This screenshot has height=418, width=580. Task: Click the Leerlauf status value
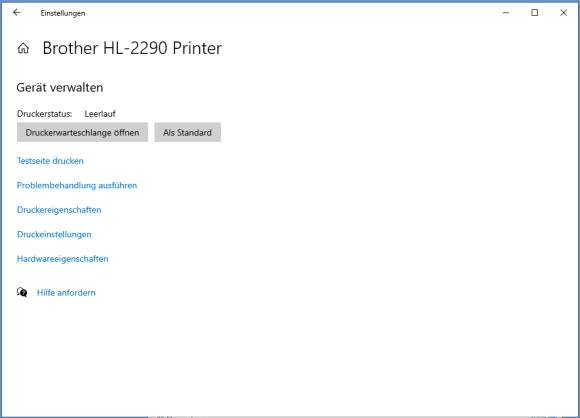click(x=100, y=114)
